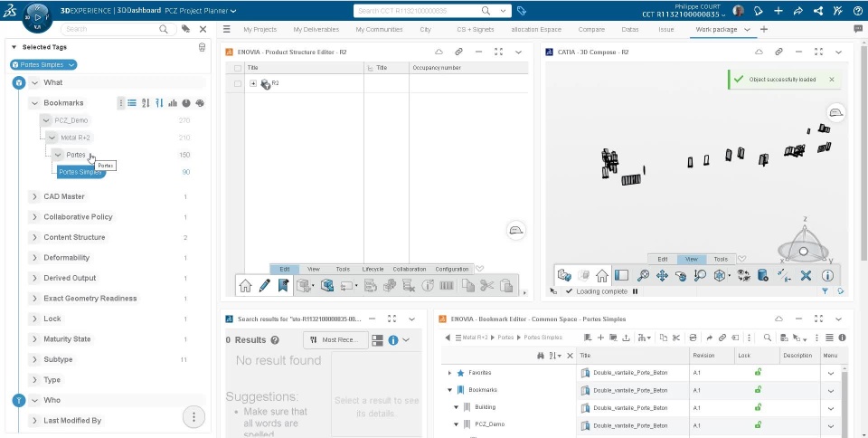
Task: Click Portes in the Bookmark Editor breadcrumb
Action: pyautogui.click(x=505, y=338)
